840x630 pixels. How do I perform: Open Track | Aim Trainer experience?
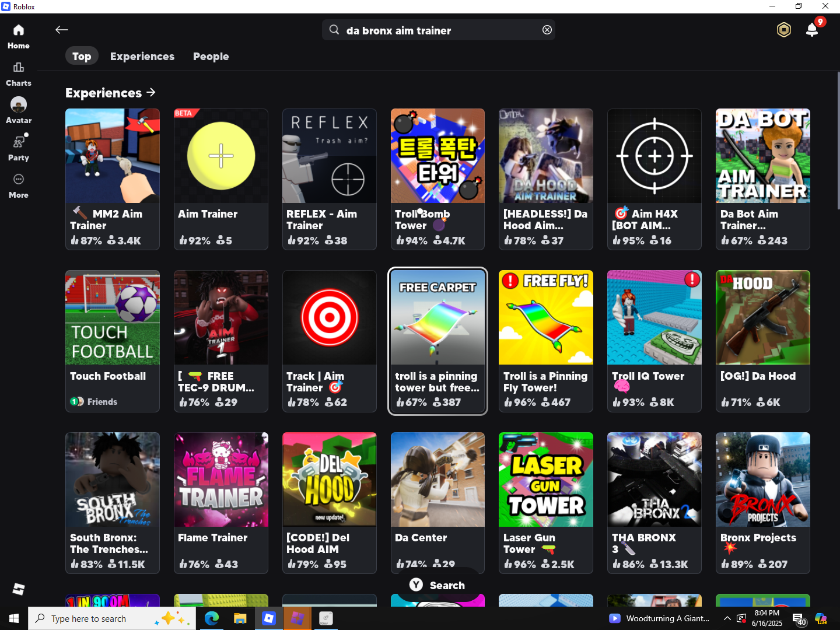click(x=330, y=341)
